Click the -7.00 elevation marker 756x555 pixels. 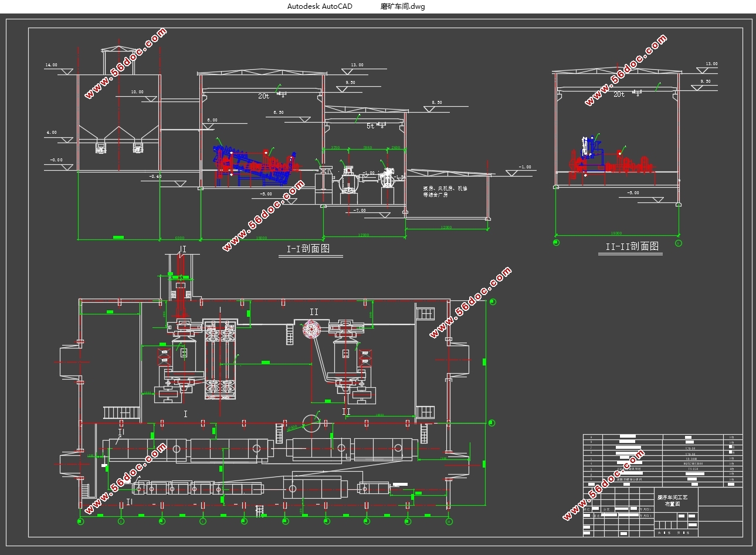point(360,210)
